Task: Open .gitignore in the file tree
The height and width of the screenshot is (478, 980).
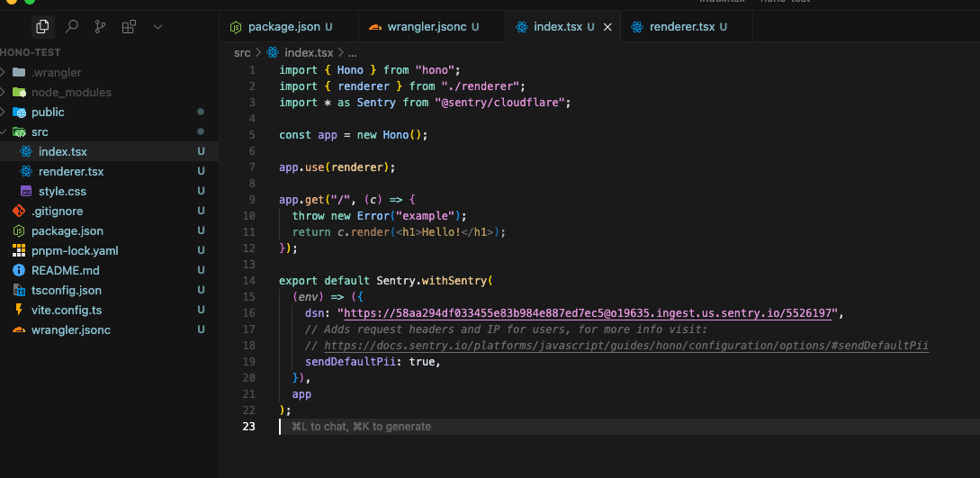Action: 110,212
